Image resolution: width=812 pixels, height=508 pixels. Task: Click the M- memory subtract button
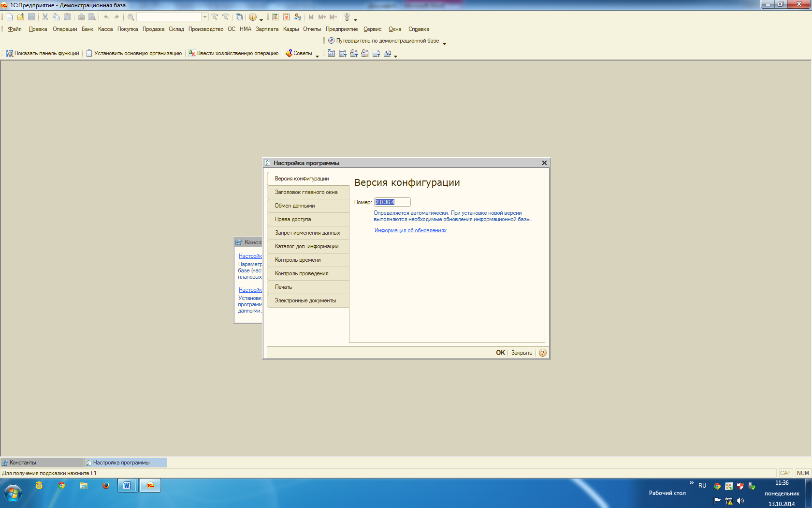click(333, 17)
